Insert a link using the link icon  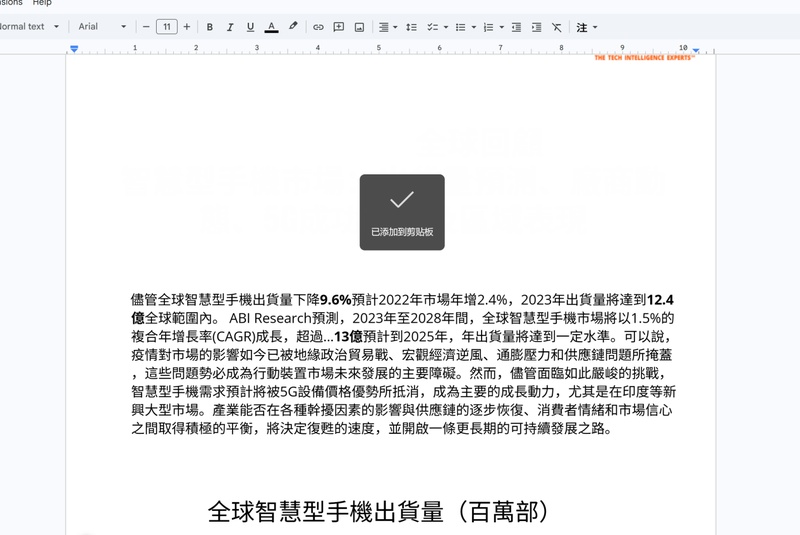point(318,27)
